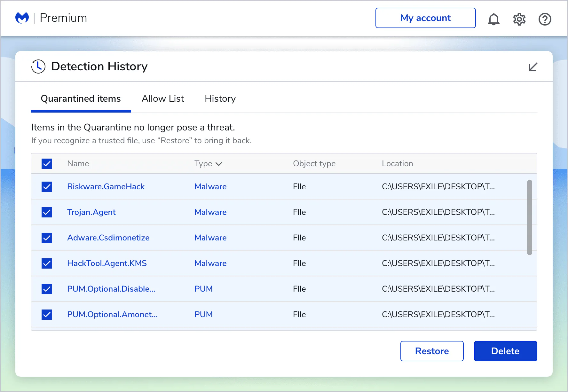Click the Name column header
Screen dimensions: 568x392
[78, 164]
